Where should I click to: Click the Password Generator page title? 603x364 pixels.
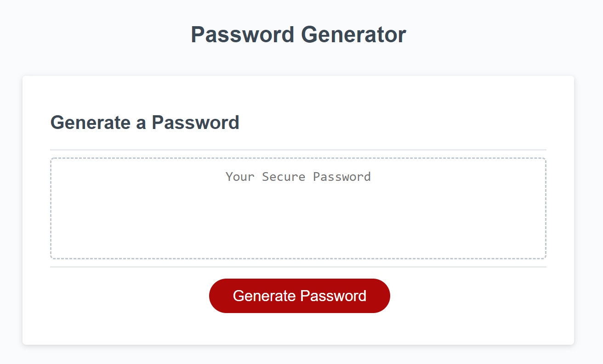click(298, 34)
